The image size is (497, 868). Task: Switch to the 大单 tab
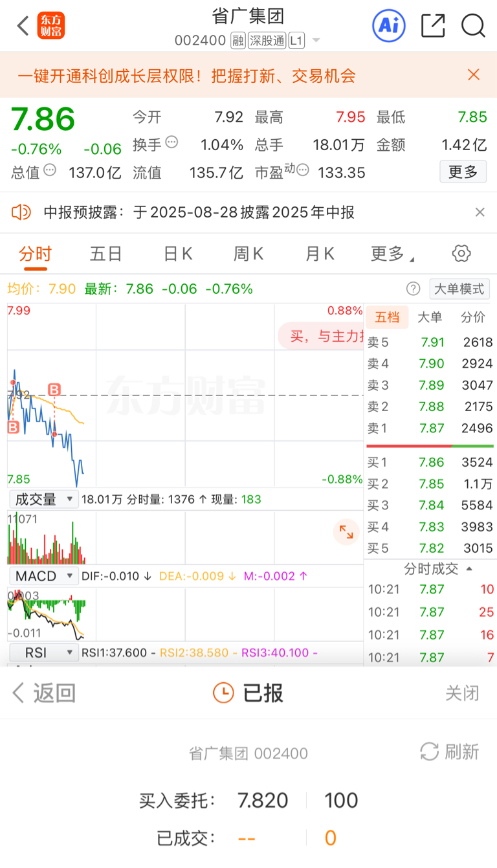(x=430, y=317)
